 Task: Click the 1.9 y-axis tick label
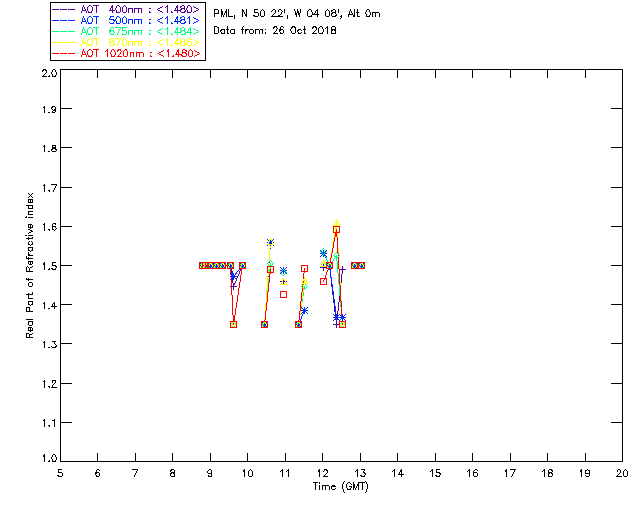click(49, 109)
